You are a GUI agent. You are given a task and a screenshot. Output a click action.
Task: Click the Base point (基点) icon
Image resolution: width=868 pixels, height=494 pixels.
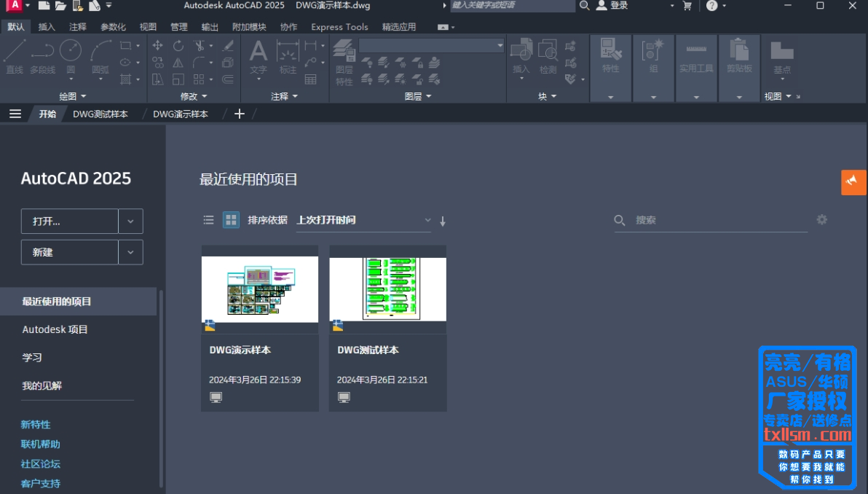(x=781, y=50)
